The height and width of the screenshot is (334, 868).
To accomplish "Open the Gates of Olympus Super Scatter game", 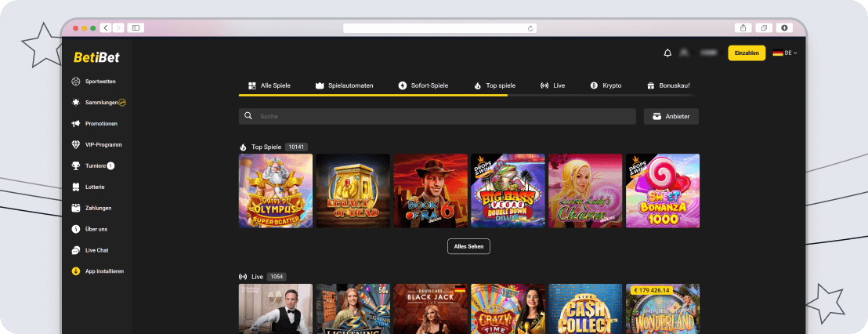I will click(x=276, y=191).
